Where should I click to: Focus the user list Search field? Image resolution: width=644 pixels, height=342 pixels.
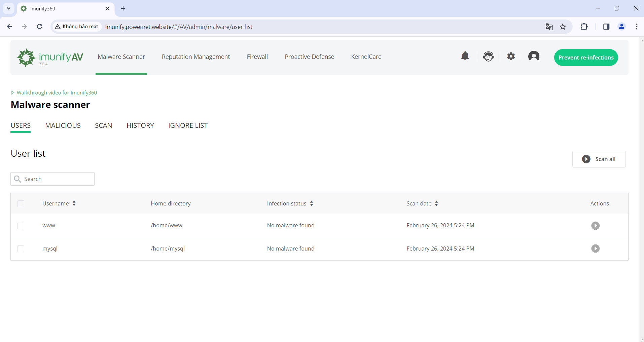coord(57,179)
